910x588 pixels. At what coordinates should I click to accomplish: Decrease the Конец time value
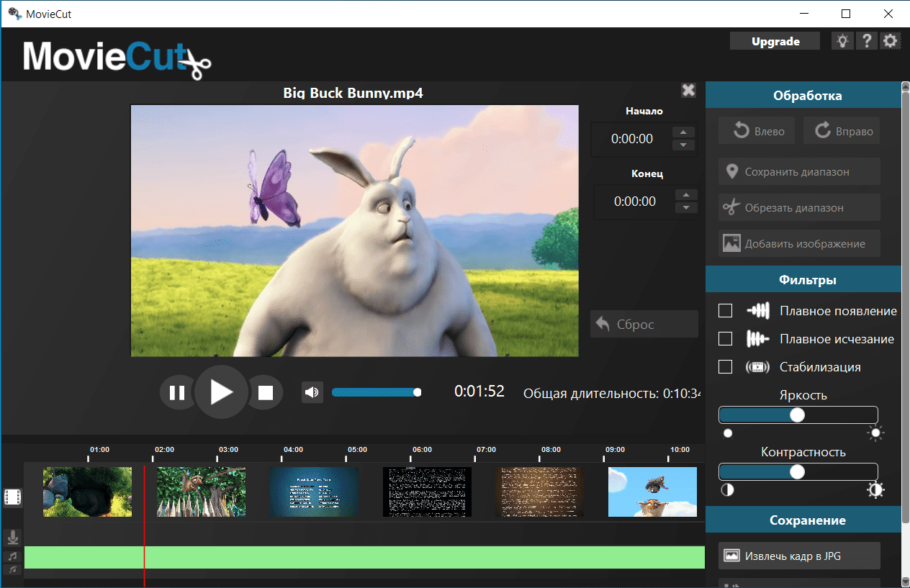686,208
